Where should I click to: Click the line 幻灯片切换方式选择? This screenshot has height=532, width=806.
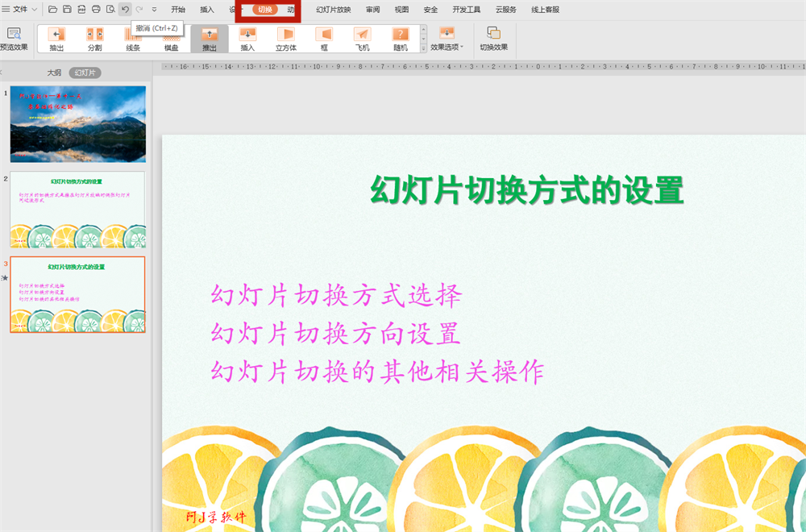point(336,296)
